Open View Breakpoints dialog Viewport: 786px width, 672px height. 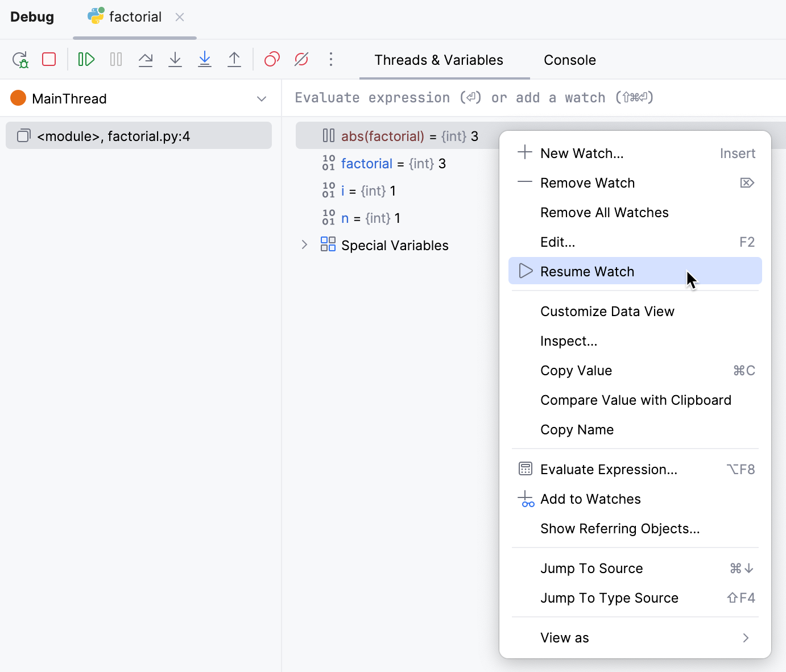click(x=272, y=59)
